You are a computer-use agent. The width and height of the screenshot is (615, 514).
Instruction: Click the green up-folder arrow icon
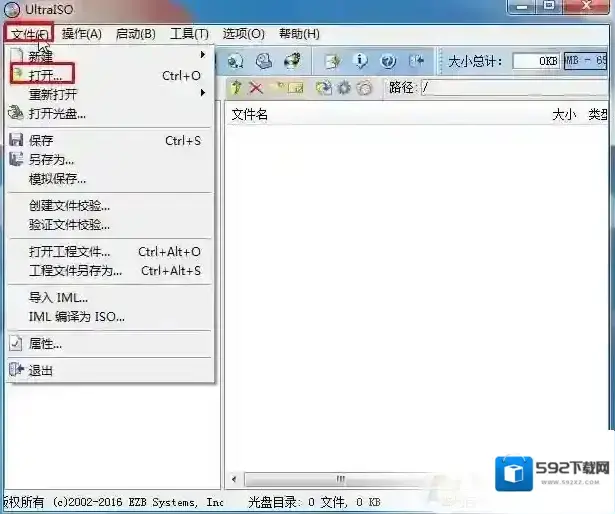[237, 88]
